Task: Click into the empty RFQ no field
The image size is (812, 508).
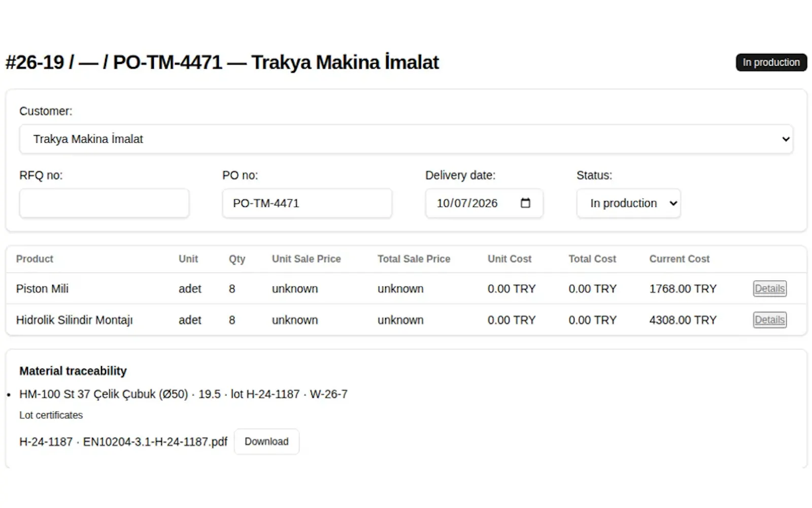Action: tap(104, 203)
